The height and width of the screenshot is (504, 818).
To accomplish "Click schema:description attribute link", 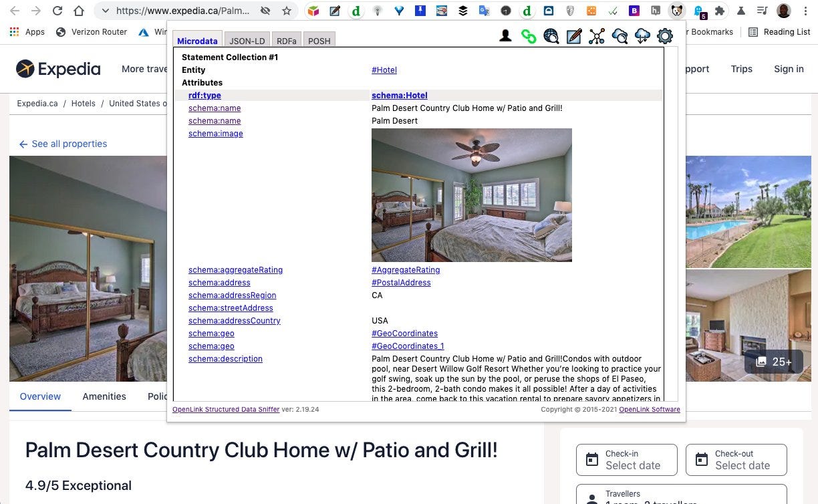I will (225, 359).
